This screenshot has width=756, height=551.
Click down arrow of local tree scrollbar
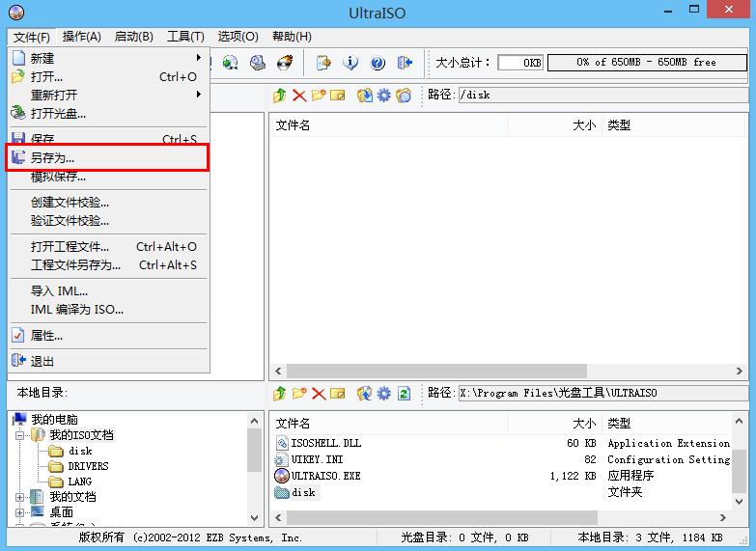pos(255,518)
